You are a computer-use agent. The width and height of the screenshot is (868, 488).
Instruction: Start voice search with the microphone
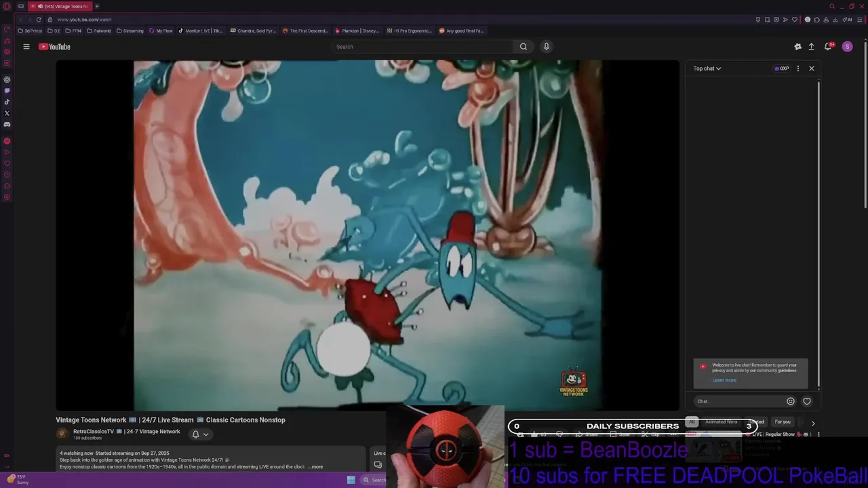546,47
